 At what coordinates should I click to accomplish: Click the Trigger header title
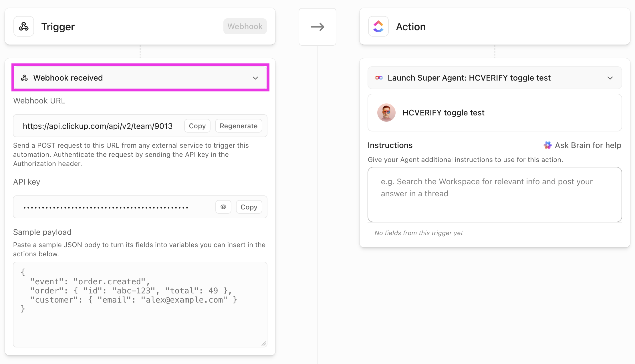pos(58,27)
